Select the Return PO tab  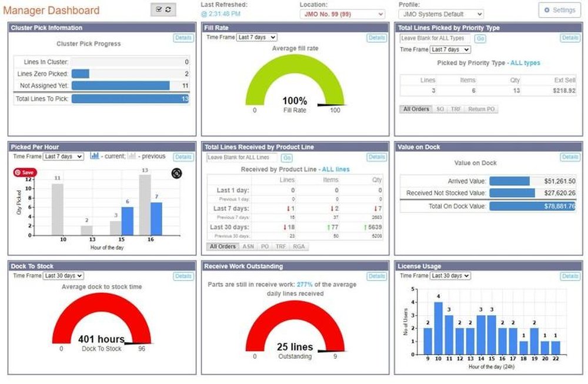tap(481, 109)
